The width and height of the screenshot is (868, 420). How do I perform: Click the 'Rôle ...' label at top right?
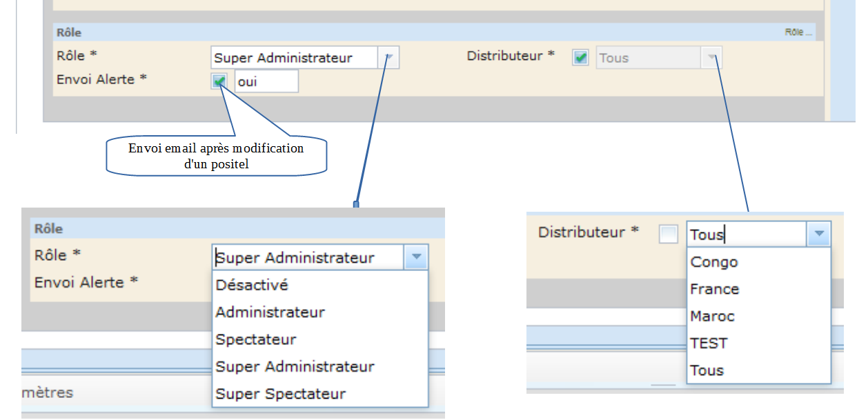click(798, 32)
